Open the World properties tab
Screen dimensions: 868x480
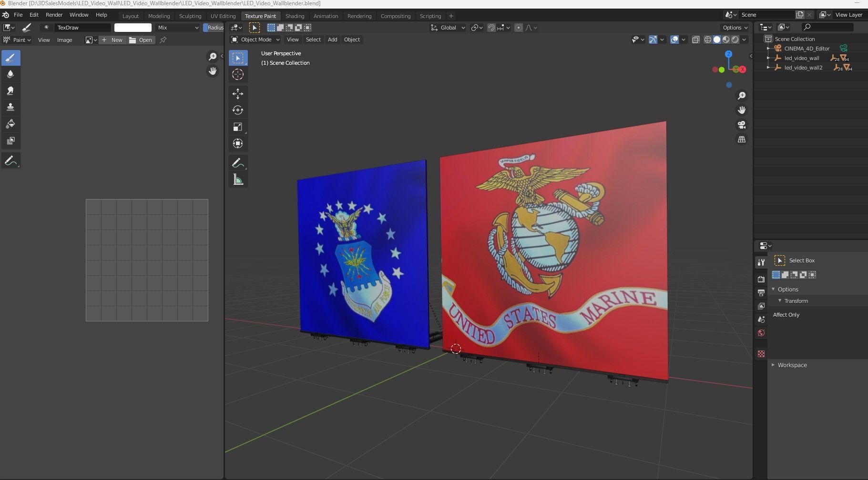point(761,333)
